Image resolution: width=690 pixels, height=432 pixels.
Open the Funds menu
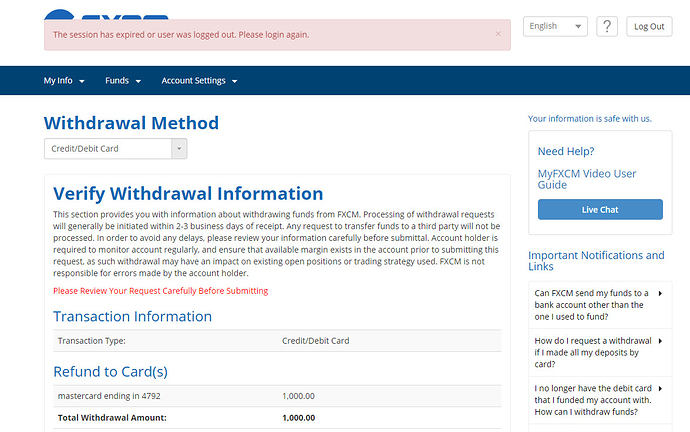[123, 81]
